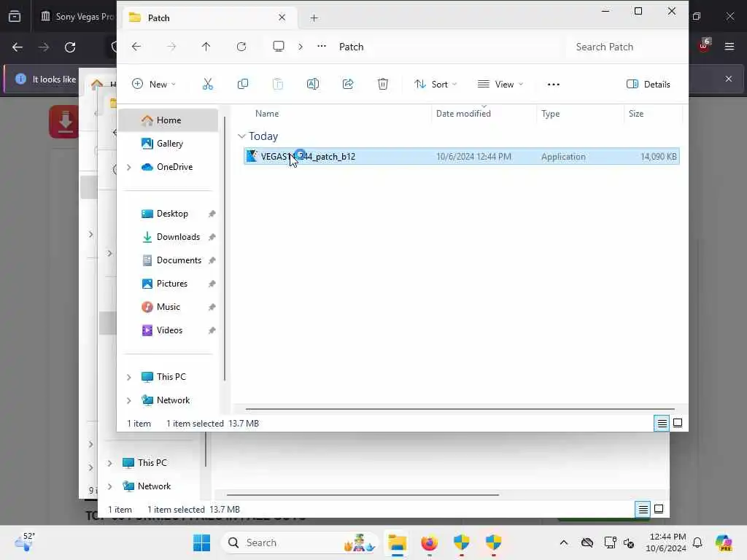Open the Sort dropdown
Viewport: 747px width, 560px height.
(x=436, y=85)
